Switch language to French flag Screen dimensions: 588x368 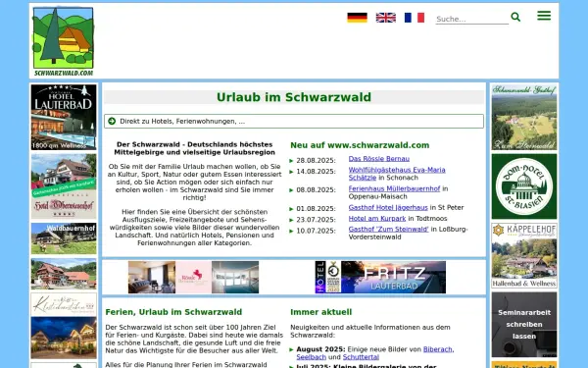click(x=415, y=18)
